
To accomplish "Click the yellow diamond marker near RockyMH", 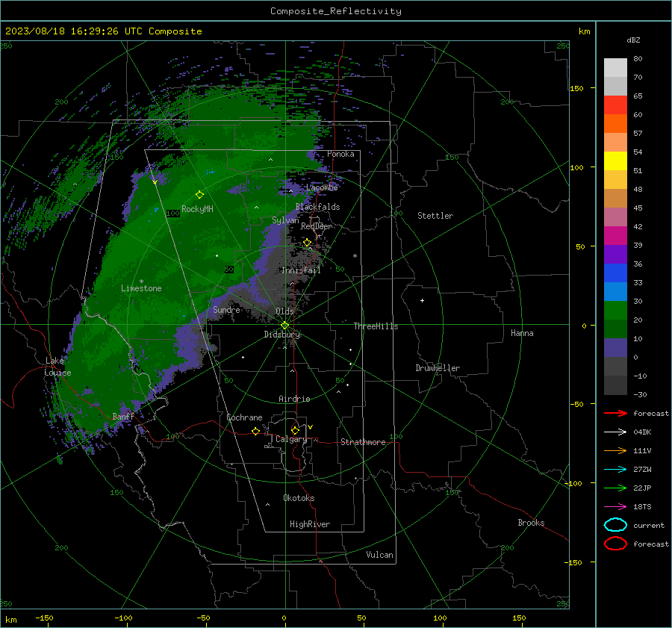I will 199,195.
